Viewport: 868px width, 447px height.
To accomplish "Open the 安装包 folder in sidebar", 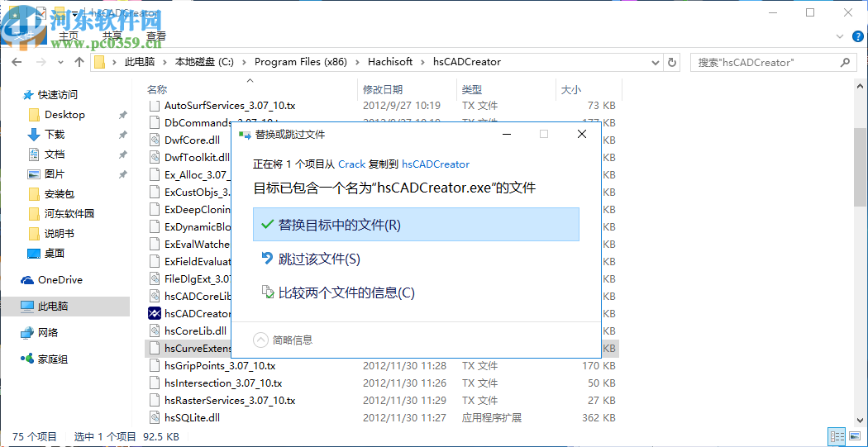I will point(60,194).
